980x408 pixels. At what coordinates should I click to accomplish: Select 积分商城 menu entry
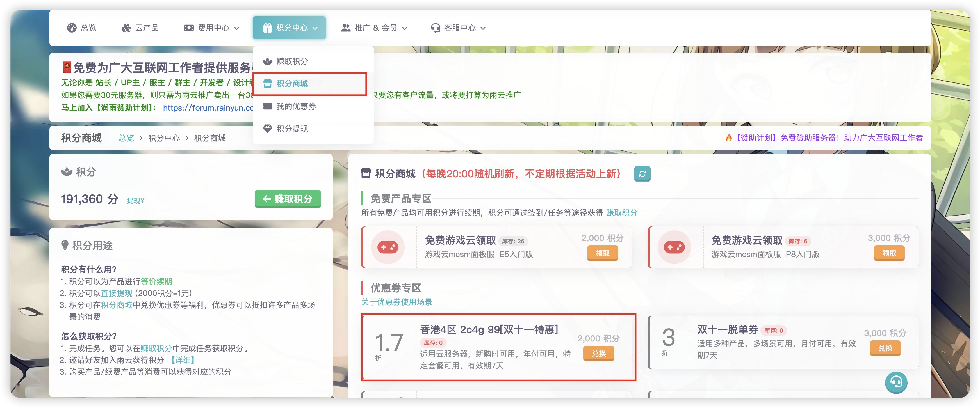(292, 84)
